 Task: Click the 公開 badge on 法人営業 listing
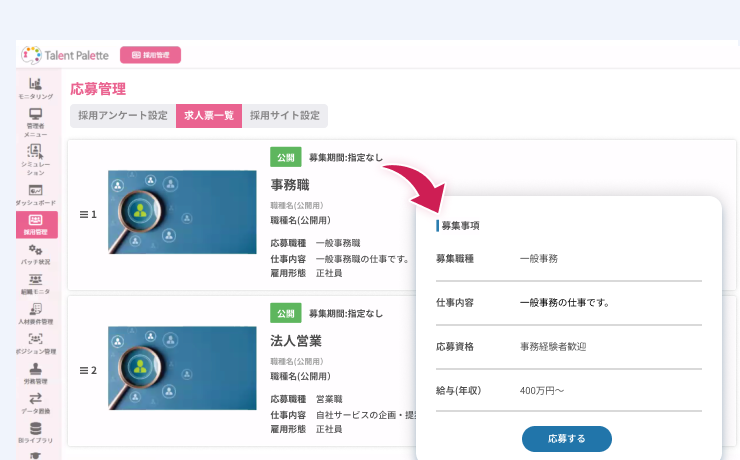(286, 313)
